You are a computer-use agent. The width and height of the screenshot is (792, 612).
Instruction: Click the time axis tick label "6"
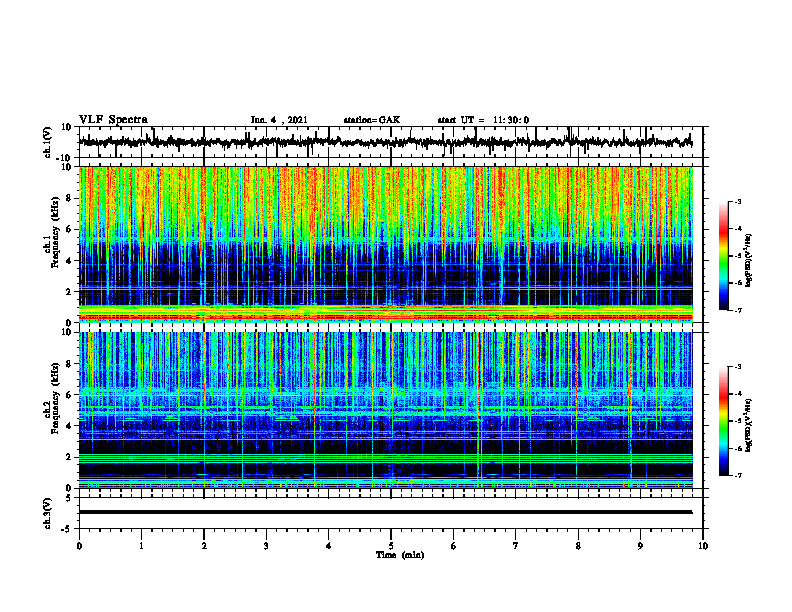point(454,546)
